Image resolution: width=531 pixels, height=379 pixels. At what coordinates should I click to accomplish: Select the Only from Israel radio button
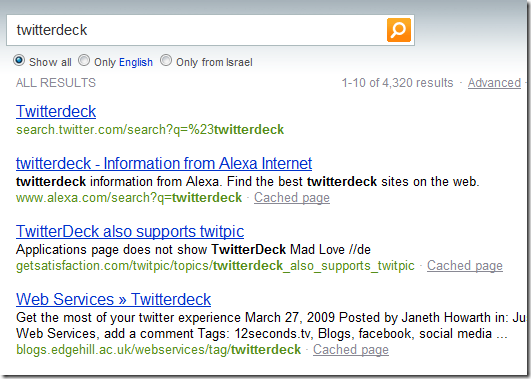[166, 61]
